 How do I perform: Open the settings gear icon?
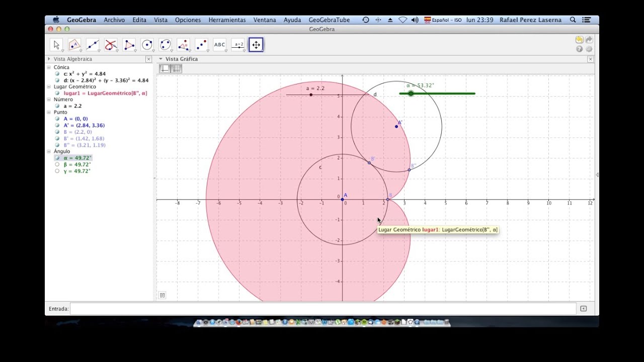coord(589,49)
